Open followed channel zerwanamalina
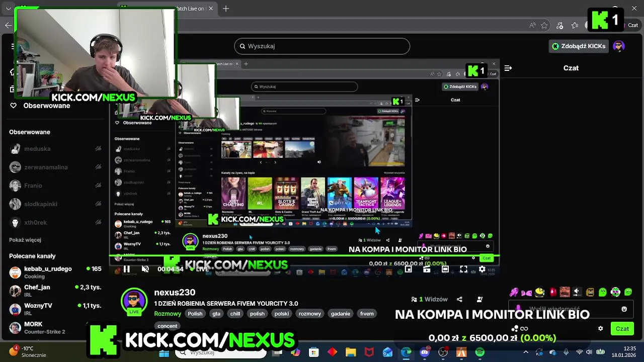The width and height of the screenshot is (644, 362). click(55, 167)
